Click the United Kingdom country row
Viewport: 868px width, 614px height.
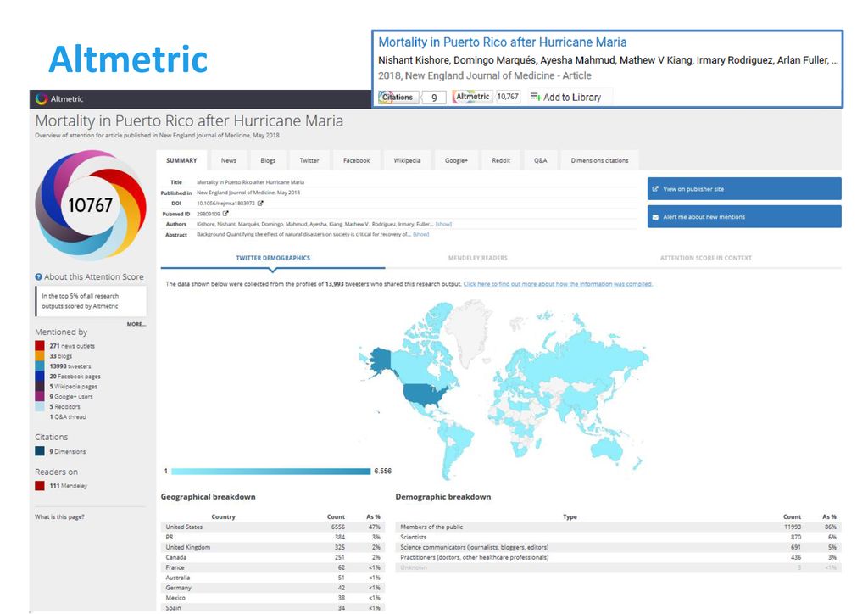[273, 547]
